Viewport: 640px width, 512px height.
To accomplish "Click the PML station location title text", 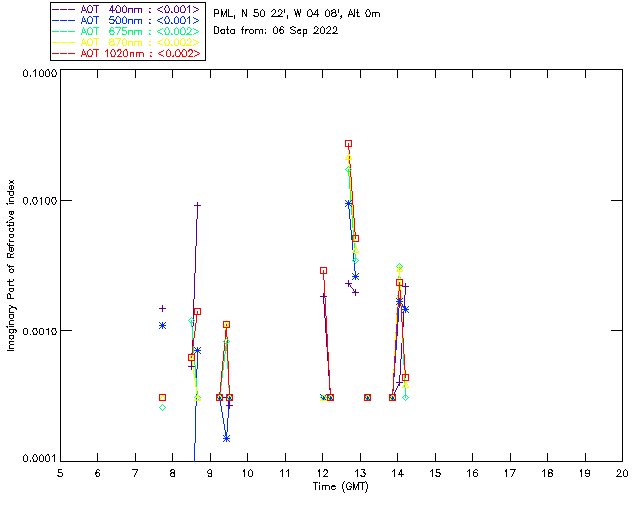I will tap(297, 14).
